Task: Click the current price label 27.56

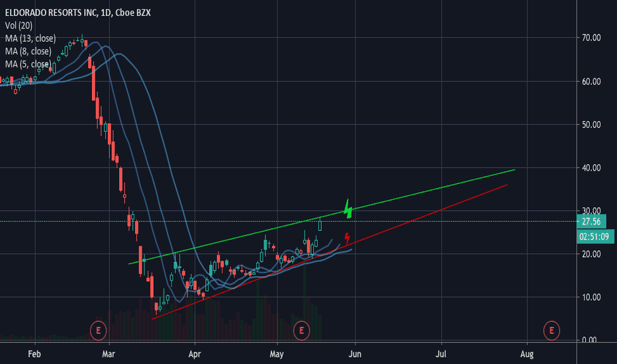Action: (x=591, y=222)
